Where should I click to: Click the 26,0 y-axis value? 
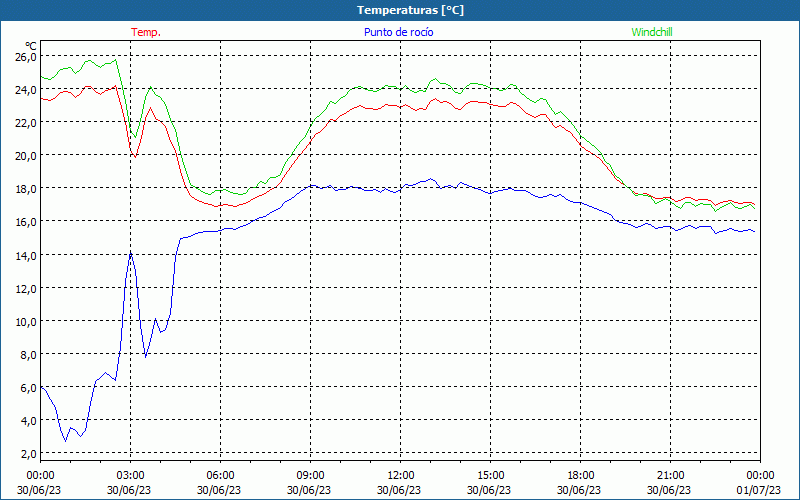(x=26, y=57)
